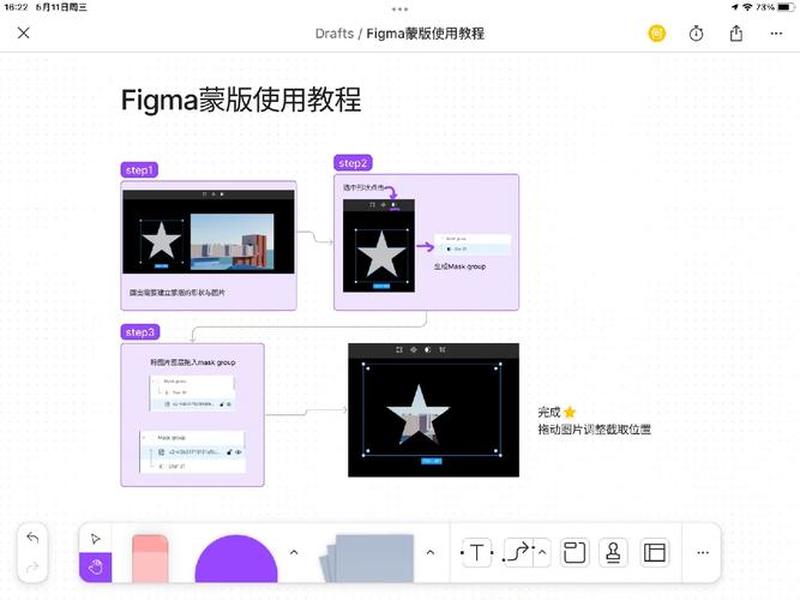
Task: Select the 生成Mask group caption
Action: coord(460,266)
